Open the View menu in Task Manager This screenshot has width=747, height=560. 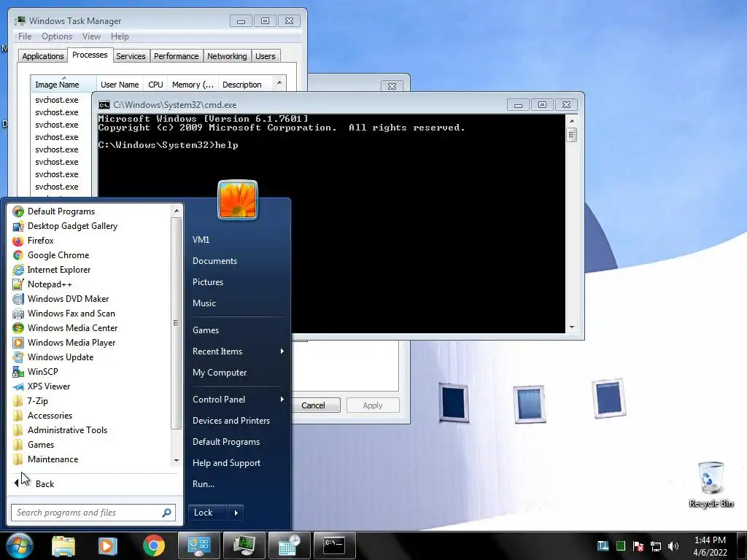pyautogui.click(x=91, y=36)
